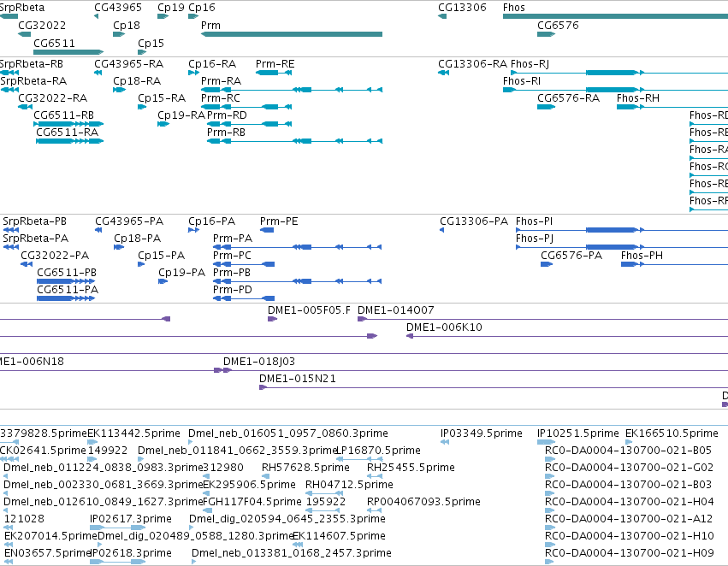Click protein CG13306-PA label

[x=474, y=221]
